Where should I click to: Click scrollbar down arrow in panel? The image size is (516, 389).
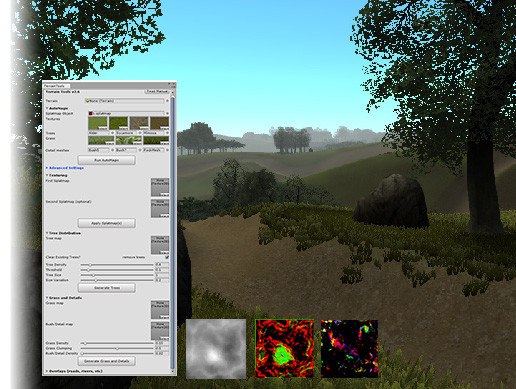[173, 371]
